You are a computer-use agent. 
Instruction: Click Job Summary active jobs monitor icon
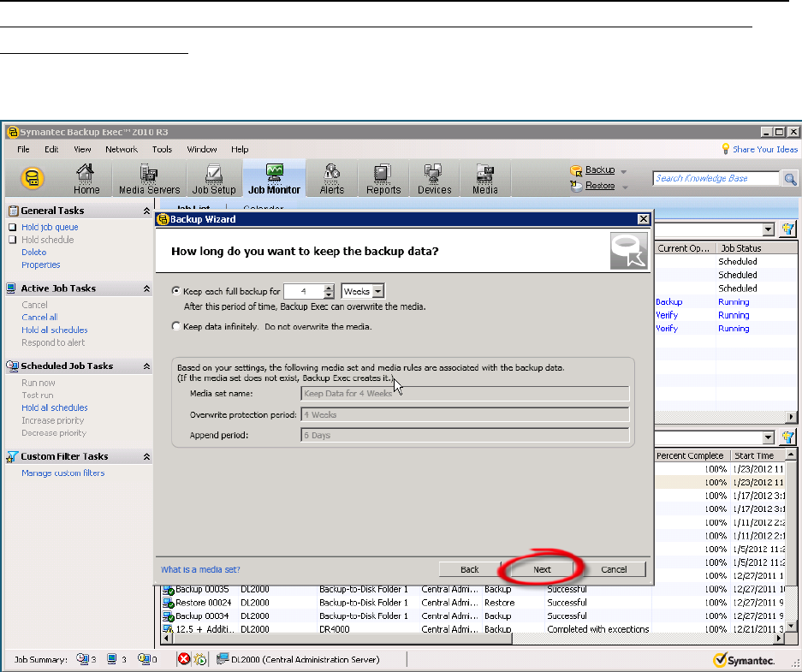[111, 658]
